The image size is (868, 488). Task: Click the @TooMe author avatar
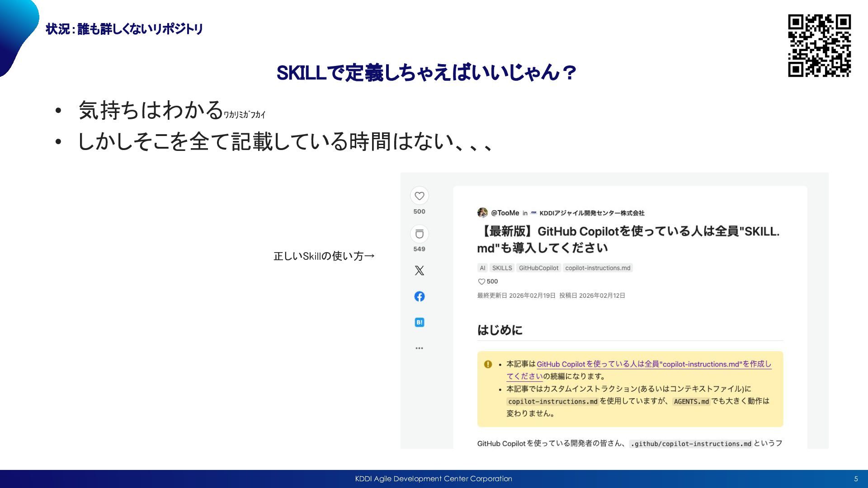click(482, 212)
